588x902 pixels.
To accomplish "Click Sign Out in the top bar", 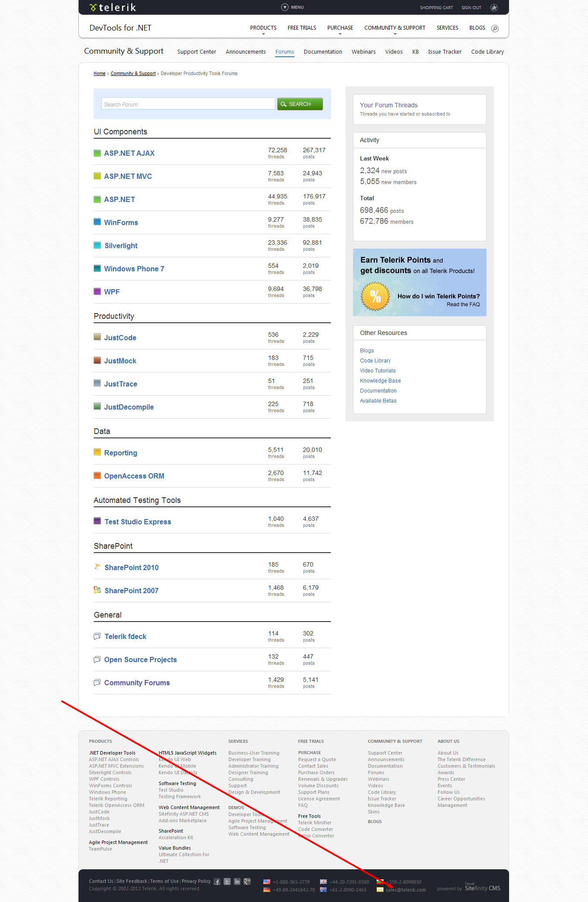I will (x=472, y=8).
